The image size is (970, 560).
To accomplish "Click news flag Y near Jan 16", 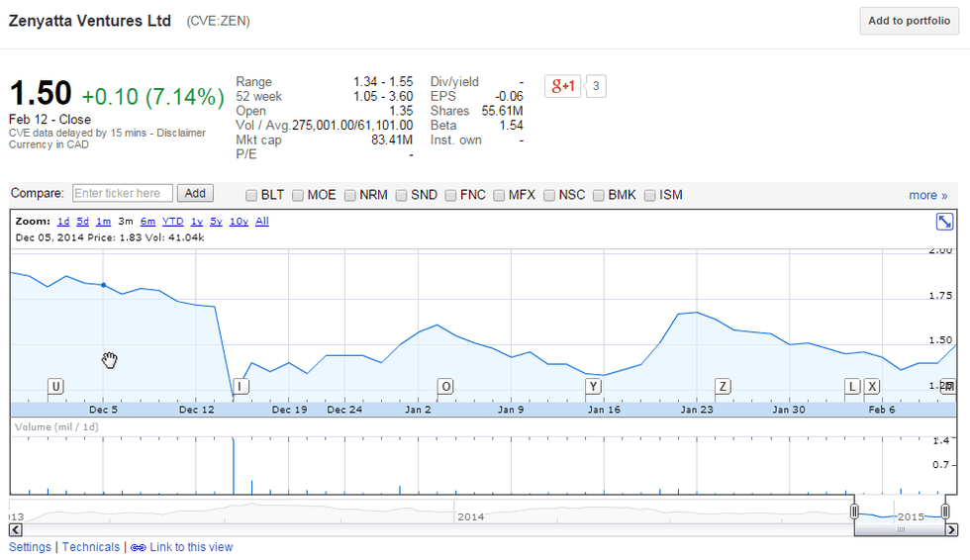I will tap(593, 386).
